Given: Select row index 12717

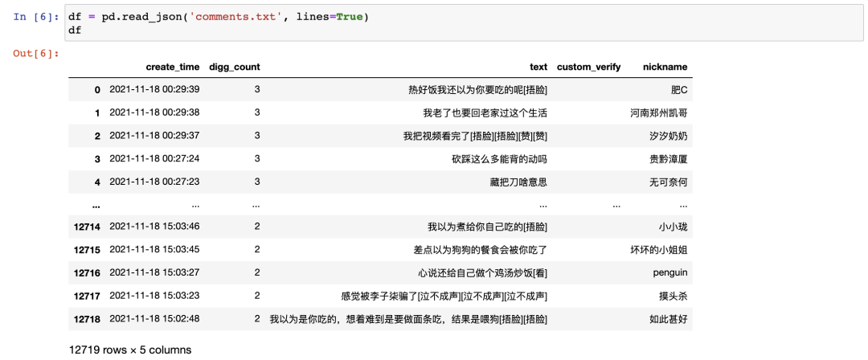Looking at the screenshot, I should [88, 297].
